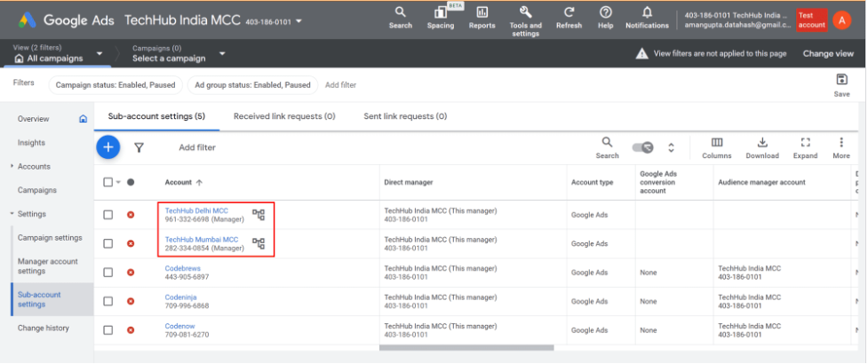Viewport: 868px width, 364px height.
Task: Open Change history in the sidebar
Action: pos(44,328)
